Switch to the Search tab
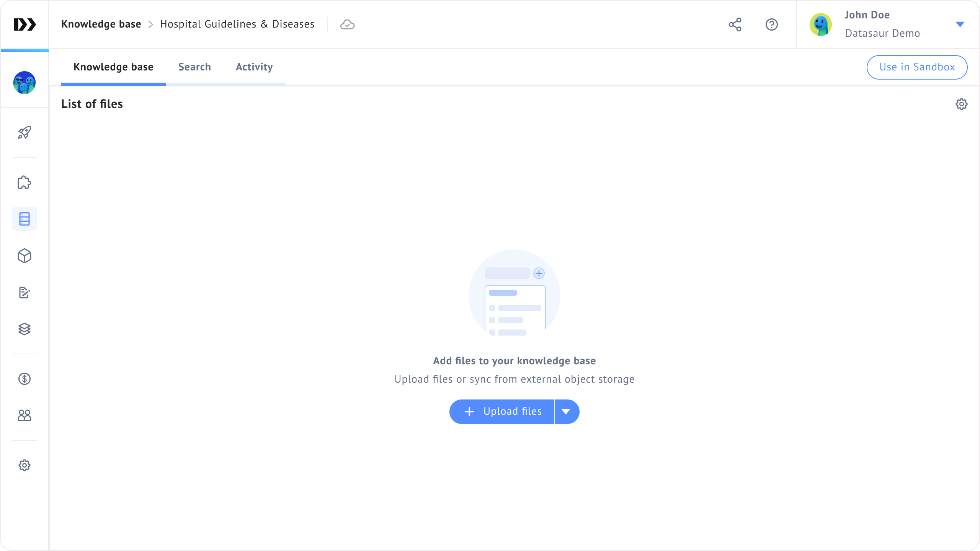Viewport: 980px width, 551px height. pos(194,67)
